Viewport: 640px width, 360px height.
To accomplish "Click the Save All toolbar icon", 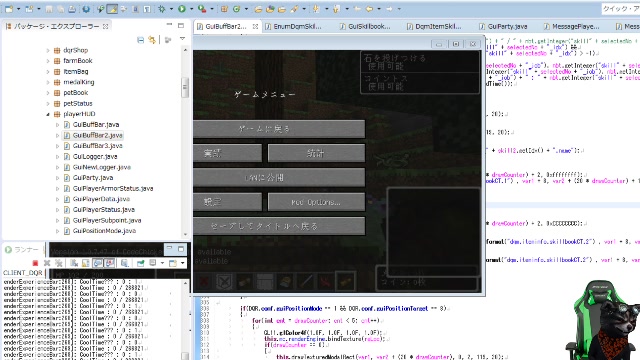I will [60, 9].
